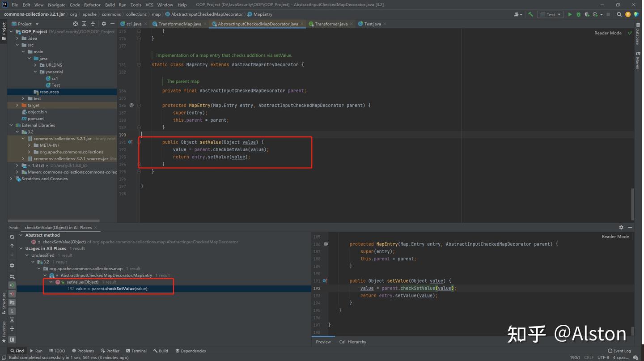Toggle the info icon in Find panel
Image resolution: width=644 pixels, height=361 pixels.
(12, 311)
